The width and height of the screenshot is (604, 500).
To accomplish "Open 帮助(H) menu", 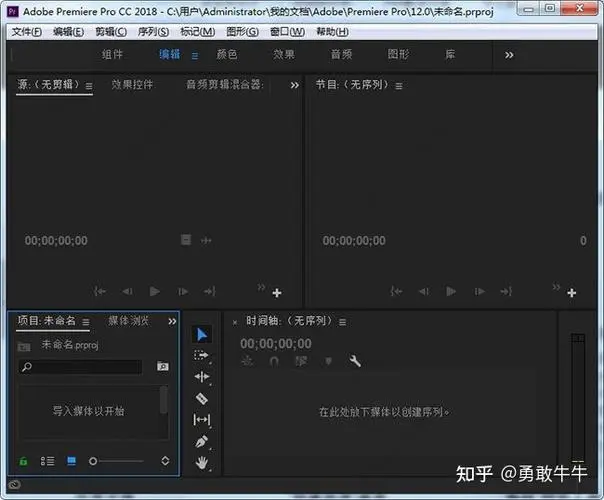I will click(x=332, y=32).
